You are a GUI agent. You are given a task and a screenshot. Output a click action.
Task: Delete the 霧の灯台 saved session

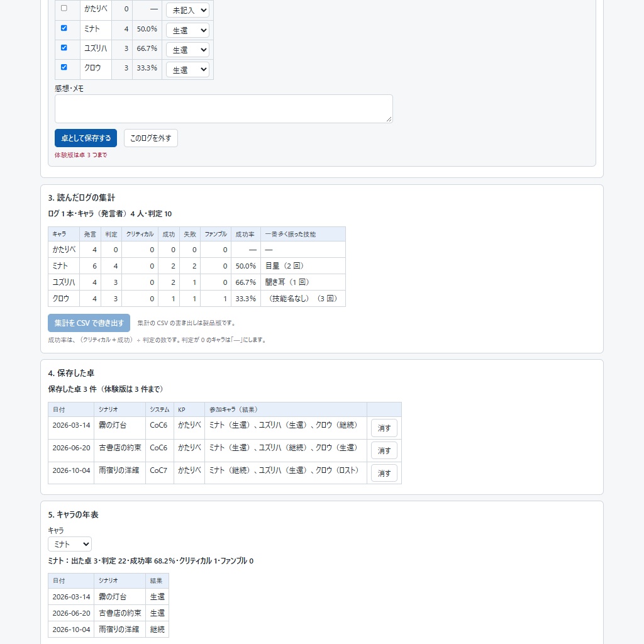pyautogui.click(x=384, y=428)
